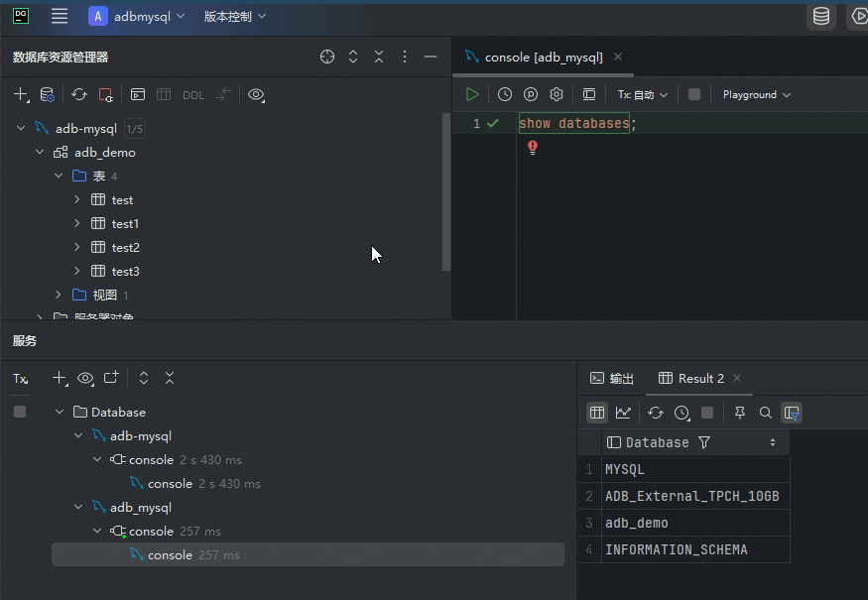Toggle in-editor results icon

coord(589,94)
